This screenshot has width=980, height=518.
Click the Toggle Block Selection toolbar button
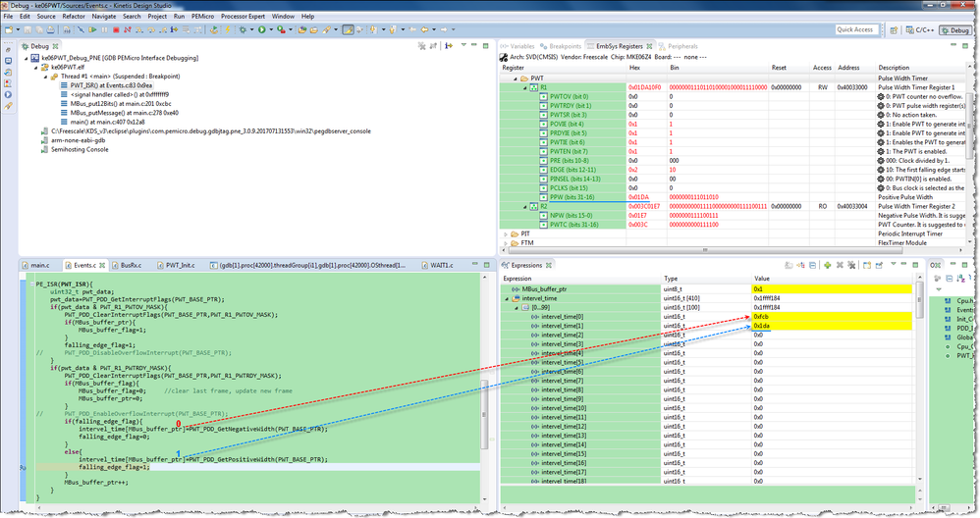360,29
